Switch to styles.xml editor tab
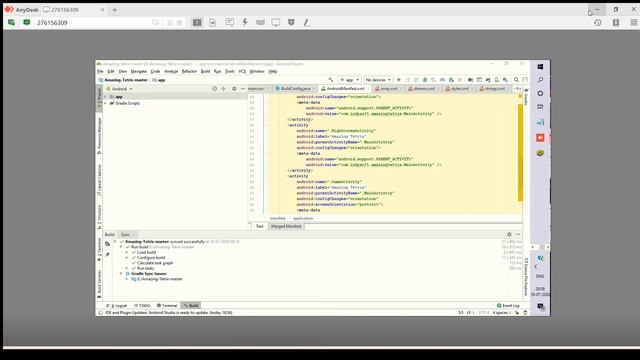The image size is (640, 360). coord(459,89)
